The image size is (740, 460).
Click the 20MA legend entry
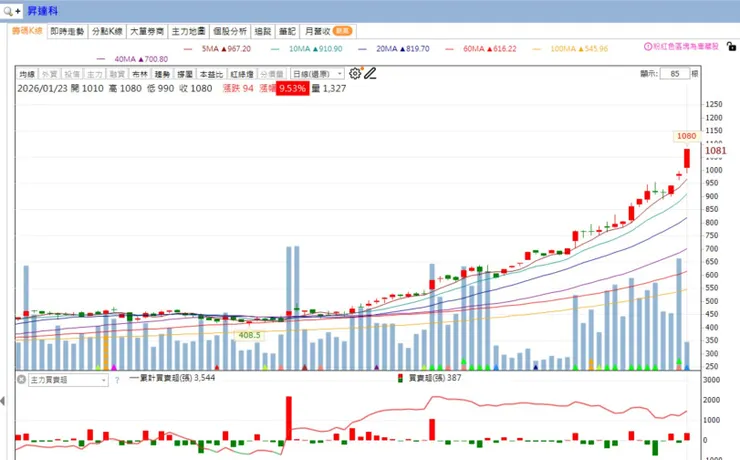click(x=394, y=49)
